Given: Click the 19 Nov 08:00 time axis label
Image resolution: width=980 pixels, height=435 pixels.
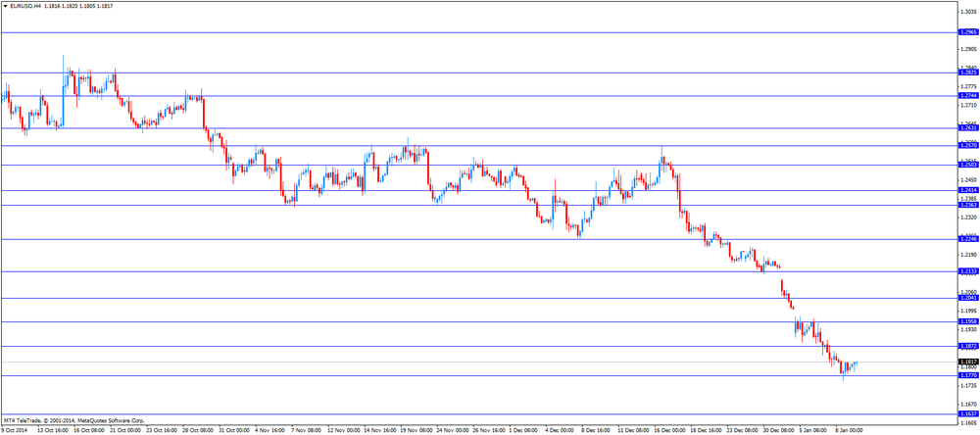Looking at the screenshot, I should (x=416, y=431).
